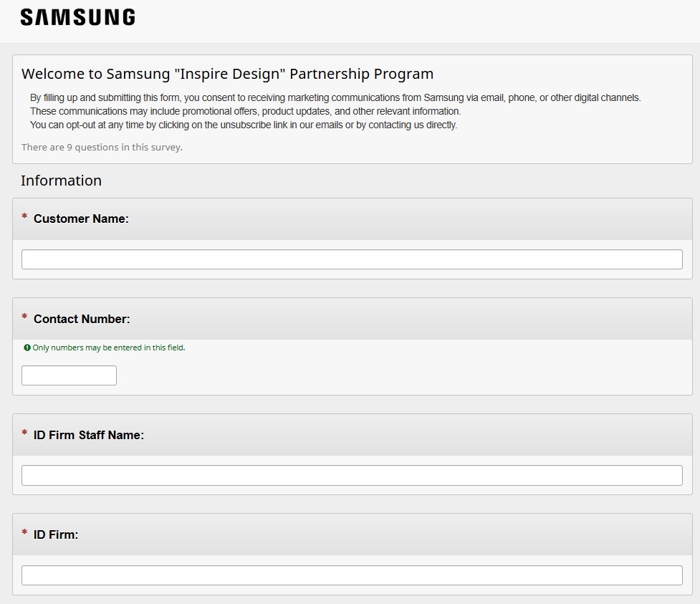Click the Welcome to Samsung "Inspire Design" heading
This screenshot has width=700, height=604.
coord(227,74)
